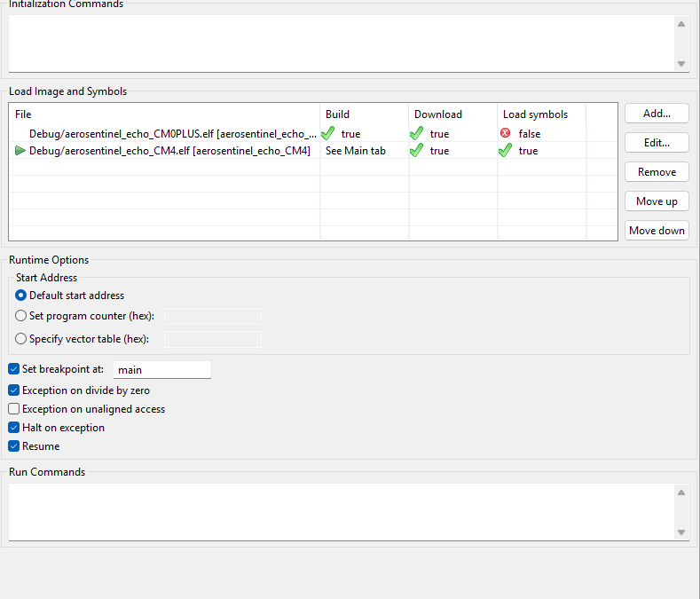Click Initialization Commands scroll down arrow
Screen dimensions: 700x599
click(x=681, y=64)
